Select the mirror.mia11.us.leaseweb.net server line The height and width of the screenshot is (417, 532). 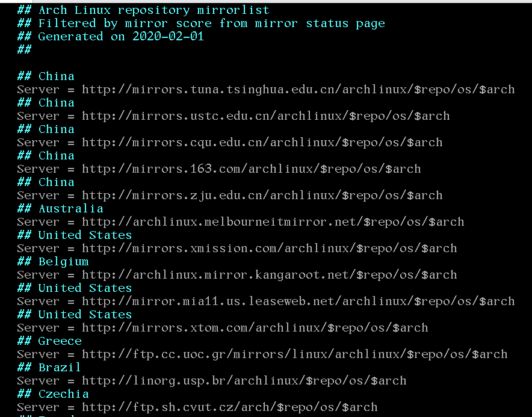tap(265, 301)
